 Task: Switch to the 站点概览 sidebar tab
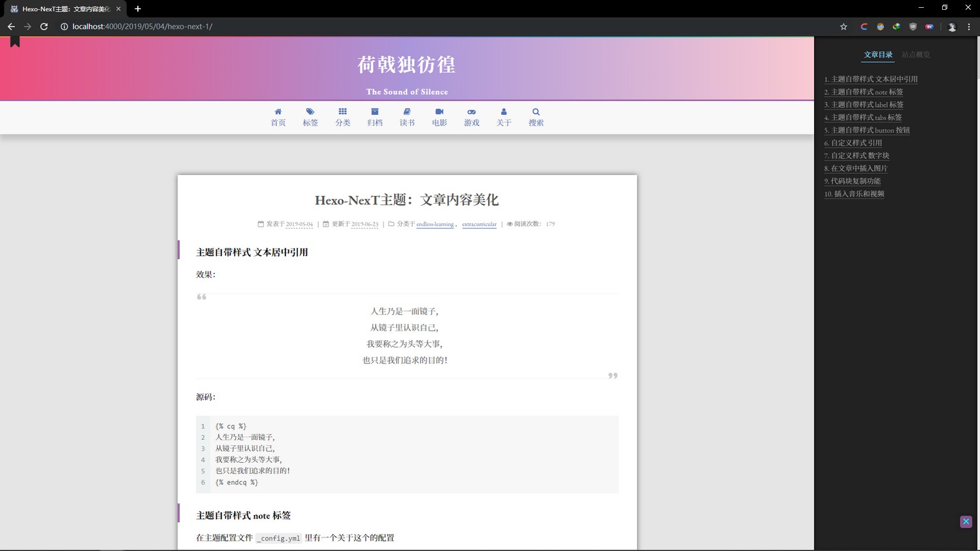pyautogui.click(x=916, y=55)
